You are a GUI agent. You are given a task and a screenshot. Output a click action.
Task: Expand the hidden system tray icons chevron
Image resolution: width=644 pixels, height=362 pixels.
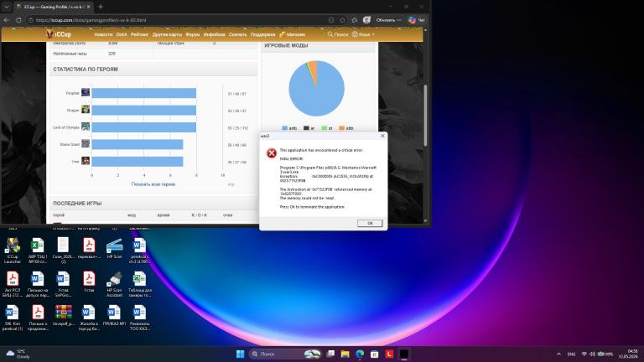click(558, 354)
